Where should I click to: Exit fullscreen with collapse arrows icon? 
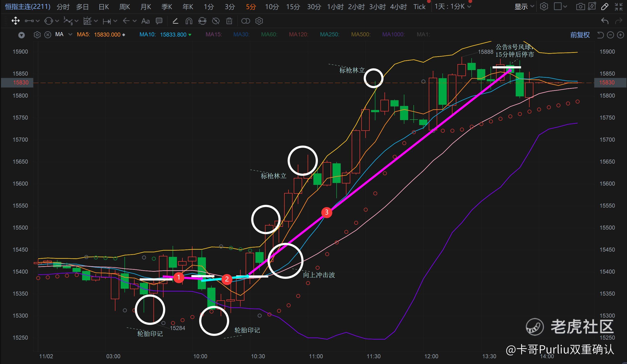click(x=619, y=6)
